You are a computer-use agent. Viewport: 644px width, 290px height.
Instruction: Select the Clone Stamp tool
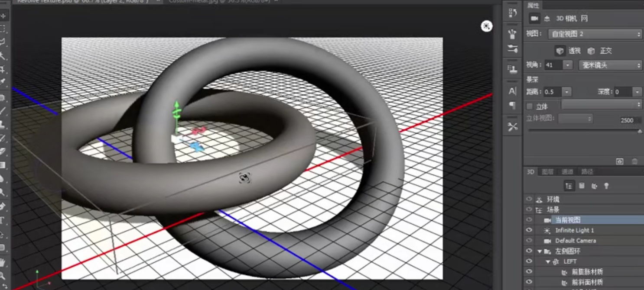click(3, 124)
